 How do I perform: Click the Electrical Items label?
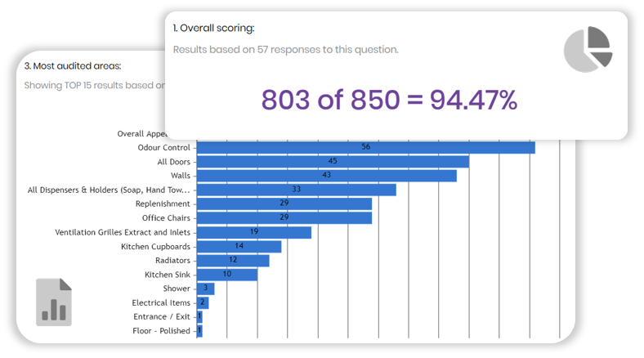pyautogui.click(x=161, y=302)
